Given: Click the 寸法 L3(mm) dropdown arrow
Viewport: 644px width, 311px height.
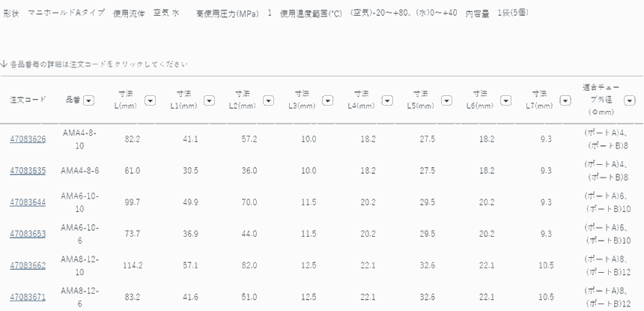Looking at the screenshot, I should 329,100.
